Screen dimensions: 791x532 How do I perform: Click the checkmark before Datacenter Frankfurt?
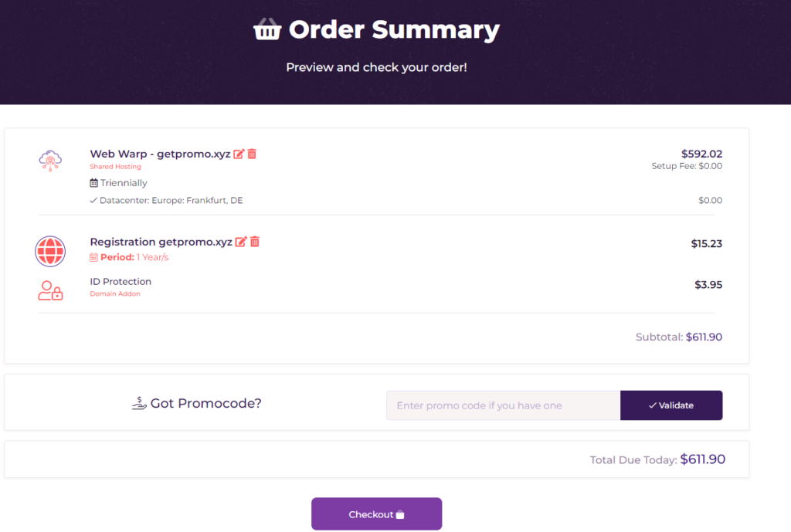[x=93, y=200]
